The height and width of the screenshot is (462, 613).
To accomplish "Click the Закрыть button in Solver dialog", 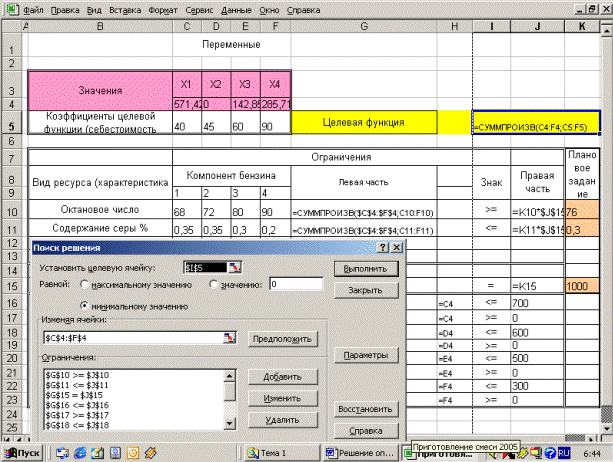I will [366, 290].
